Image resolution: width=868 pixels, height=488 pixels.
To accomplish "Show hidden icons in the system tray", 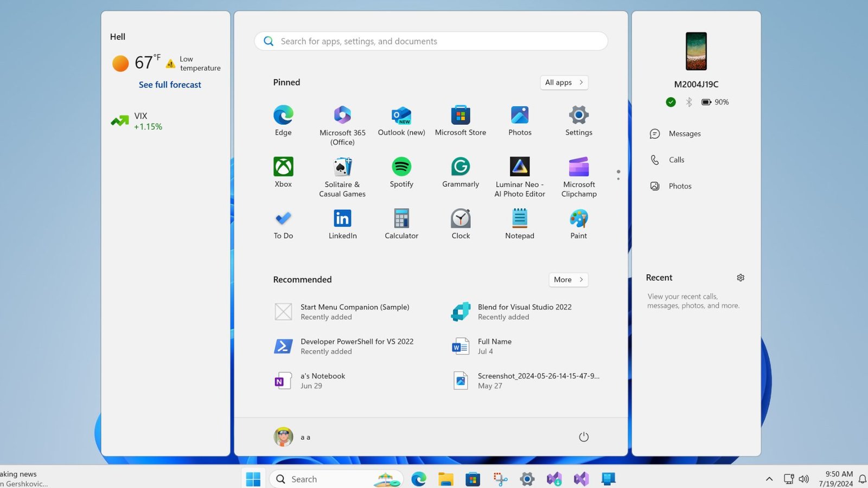I will (769, 479).
